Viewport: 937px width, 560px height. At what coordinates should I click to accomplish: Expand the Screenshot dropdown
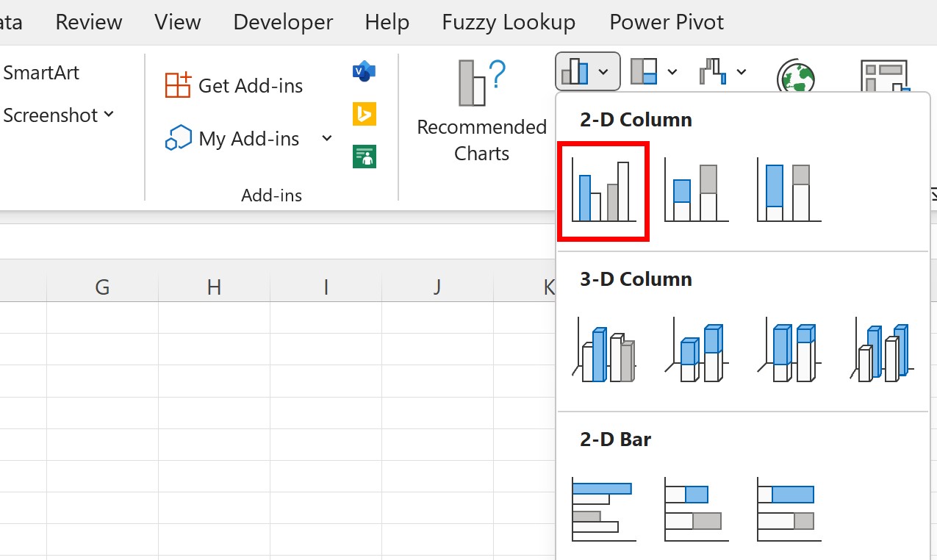pyautogui.click(x=108, y=115)
